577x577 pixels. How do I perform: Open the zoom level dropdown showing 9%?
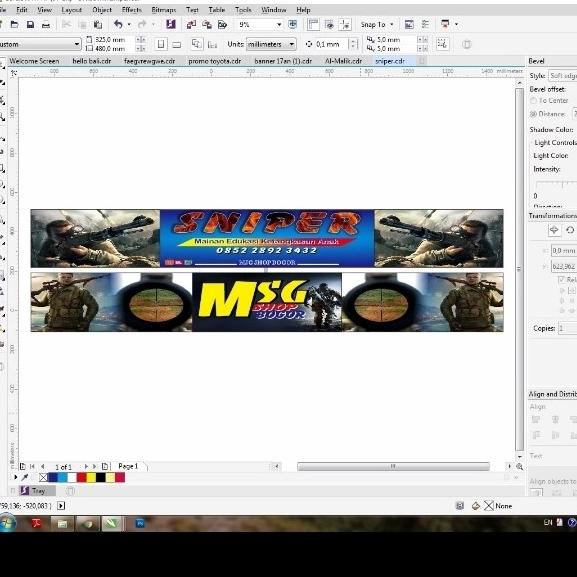[279, 25]
